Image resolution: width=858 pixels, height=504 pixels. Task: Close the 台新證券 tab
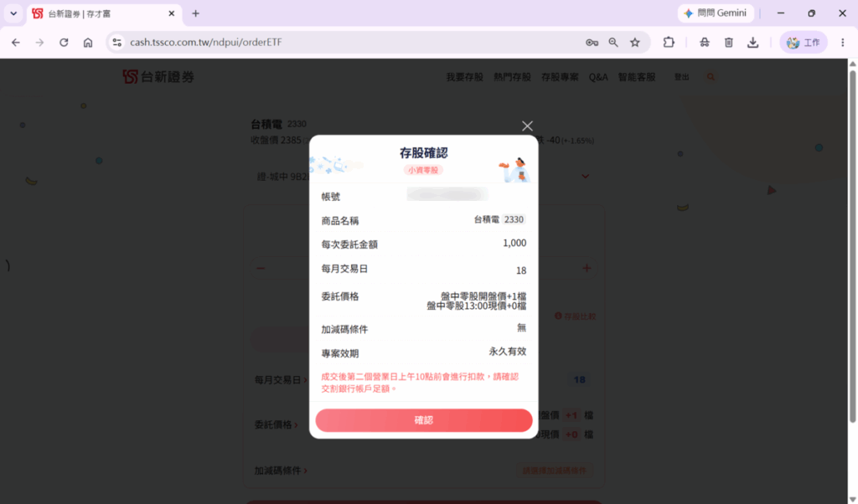point(171,13)
